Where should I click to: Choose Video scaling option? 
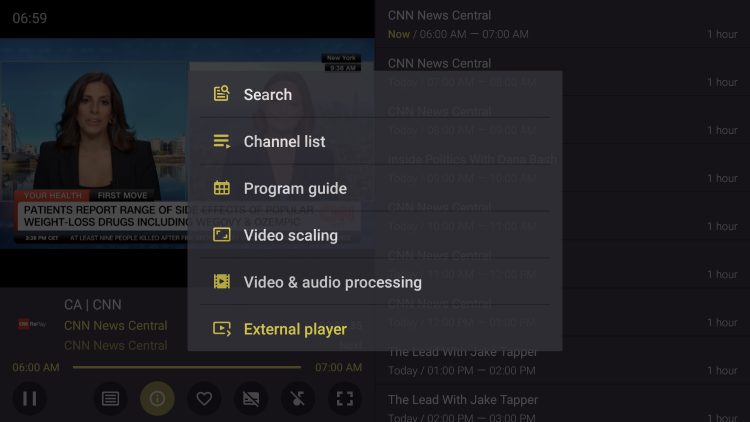click(375, 235)
